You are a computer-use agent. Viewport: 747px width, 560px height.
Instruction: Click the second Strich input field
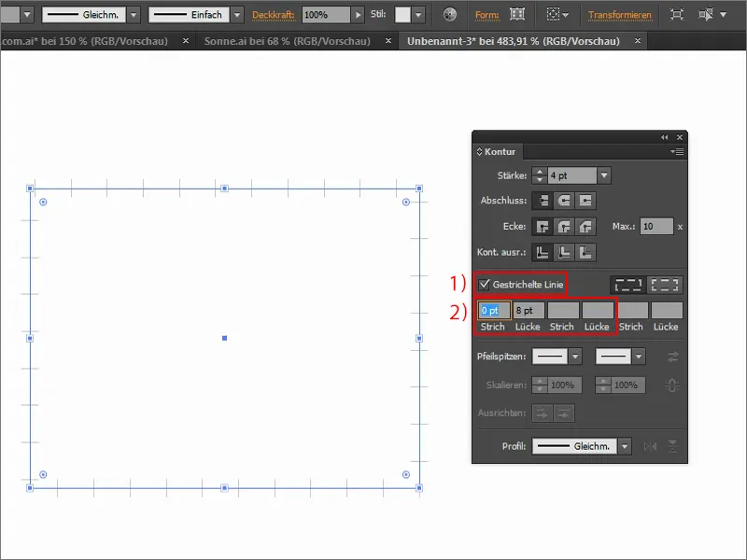pyautogui.click(x=563, y=311)
